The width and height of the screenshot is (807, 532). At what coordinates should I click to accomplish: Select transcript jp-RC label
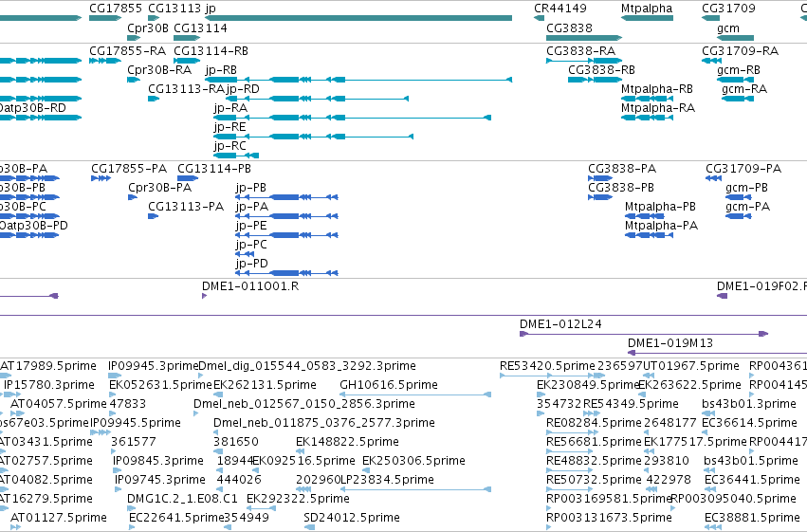pyautogui.click(x=230, y=147)
